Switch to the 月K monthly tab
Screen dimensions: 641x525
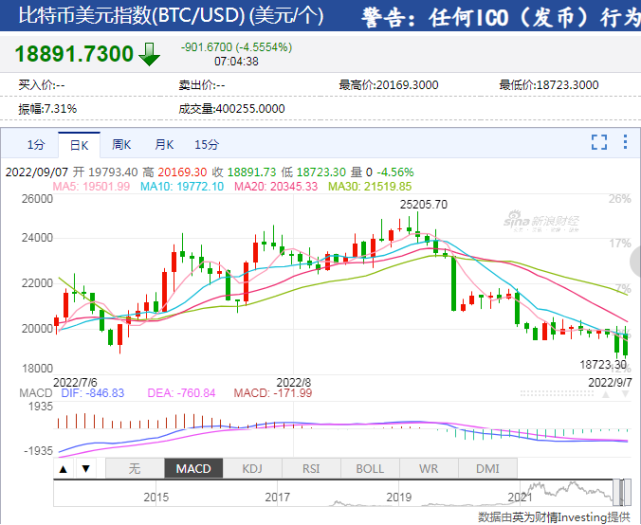tap(164, 144)
